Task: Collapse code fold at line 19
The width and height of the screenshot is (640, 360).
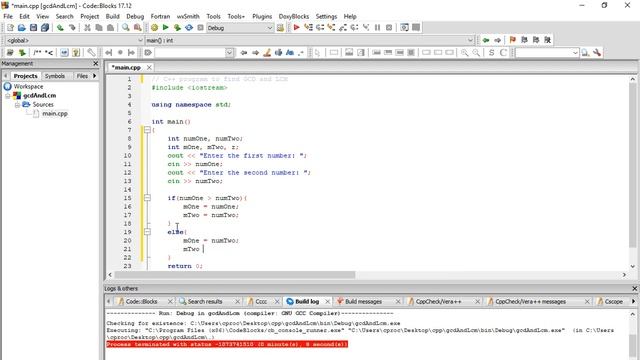Action: [147, 232]
